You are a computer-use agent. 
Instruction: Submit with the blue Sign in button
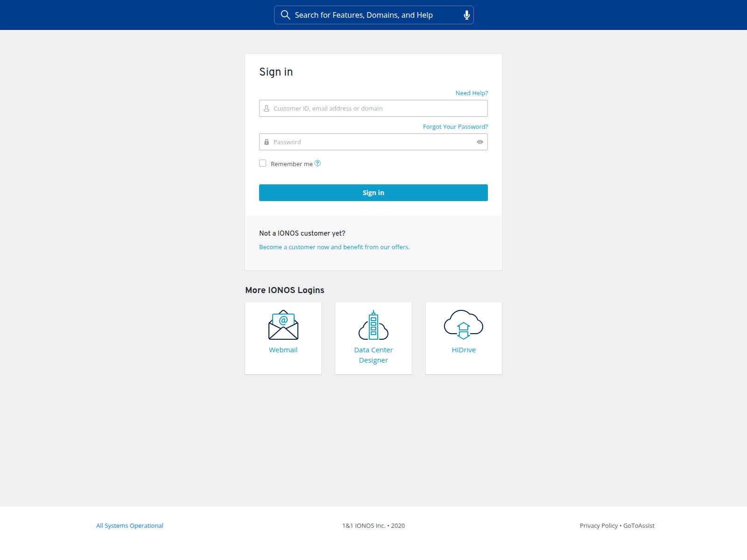[x=373, y=193]
